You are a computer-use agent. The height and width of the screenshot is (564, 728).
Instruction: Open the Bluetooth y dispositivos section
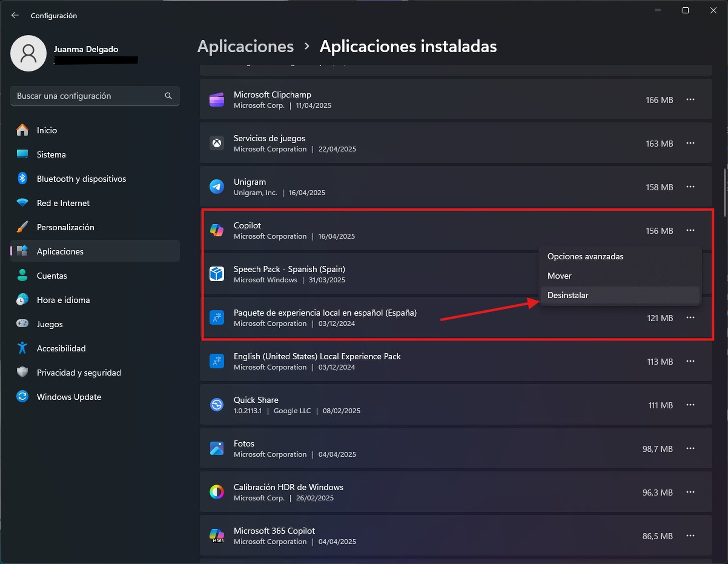[x=81, y=179]
